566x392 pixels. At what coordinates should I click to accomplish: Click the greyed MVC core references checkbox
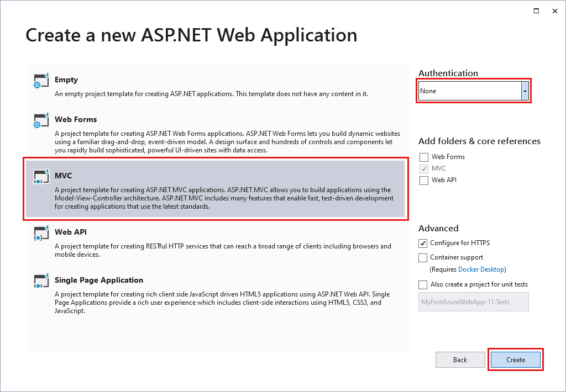(424, 168)
